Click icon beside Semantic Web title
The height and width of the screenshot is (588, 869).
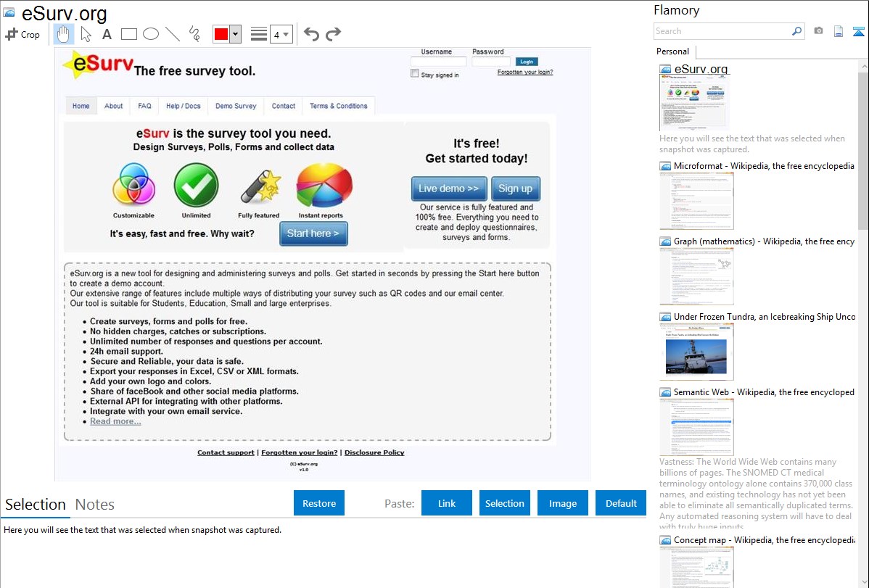pos(665,392)
